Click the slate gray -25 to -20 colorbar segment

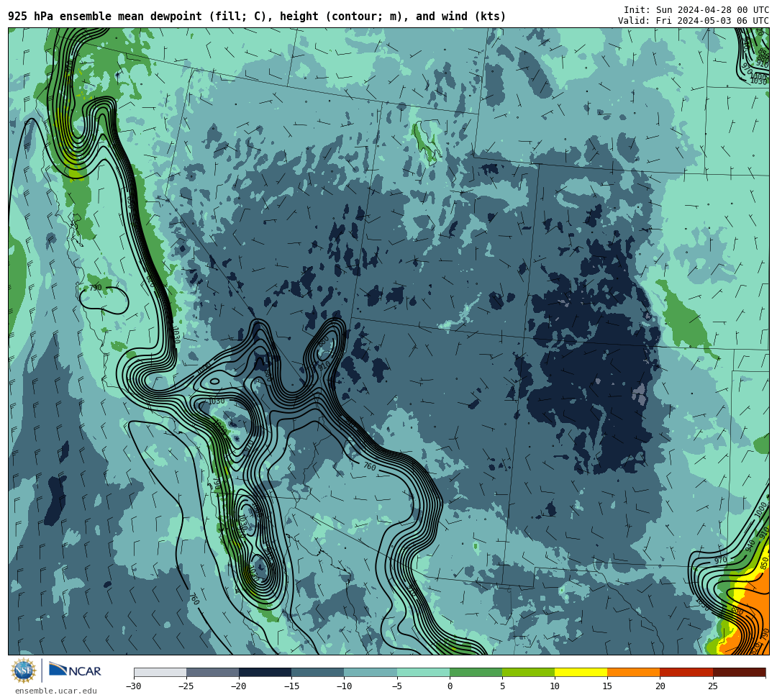[212, 672]
